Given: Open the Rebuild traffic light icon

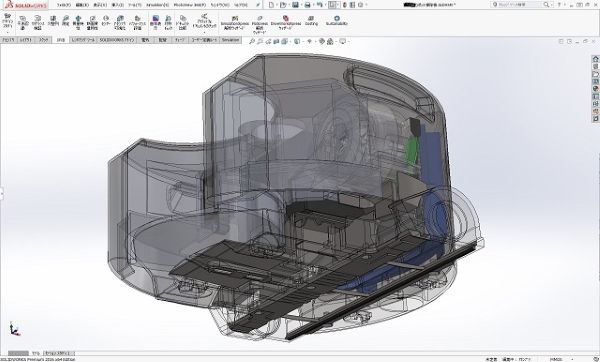Looking at the screenshot, I should (345, 5).
